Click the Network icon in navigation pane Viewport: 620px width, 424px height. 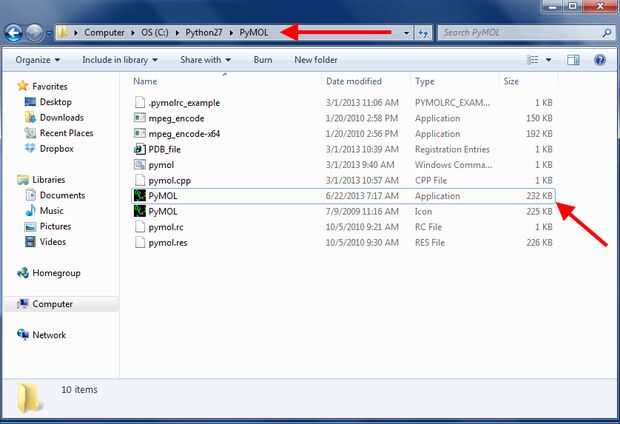pos(23,335)
